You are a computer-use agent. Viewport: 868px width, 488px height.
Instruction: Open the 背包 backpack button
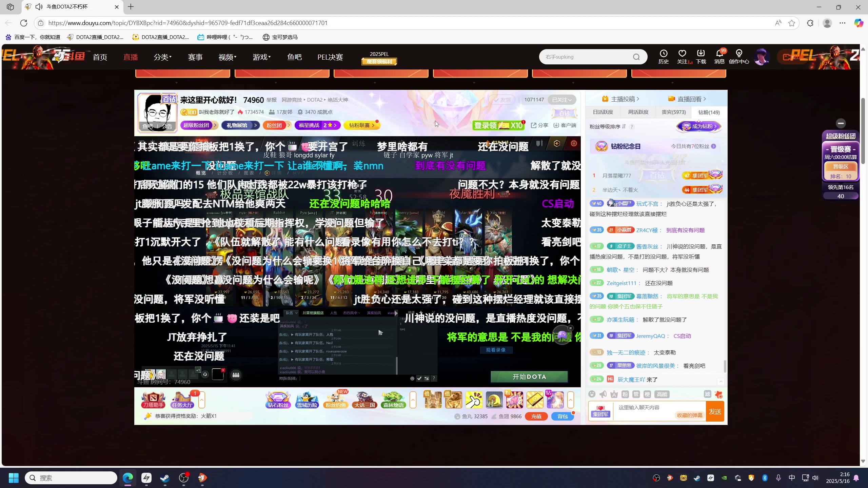pos(563,416)
